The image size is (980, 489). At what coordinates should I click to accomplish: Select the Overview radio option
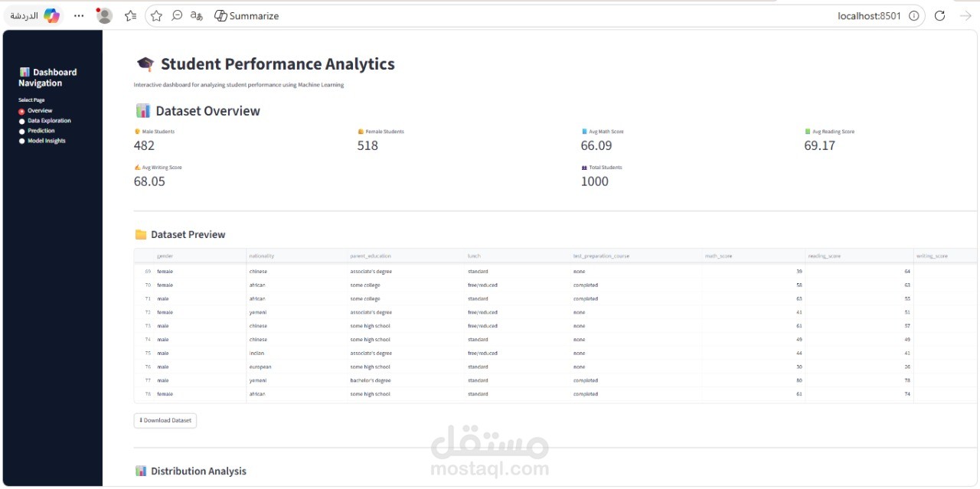click(x=35, y=111)
